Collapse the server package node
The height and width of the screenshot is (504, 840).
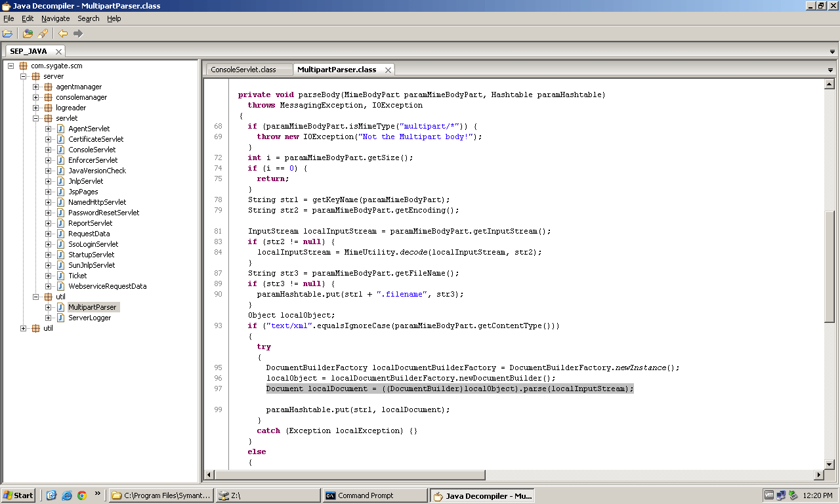24,76
